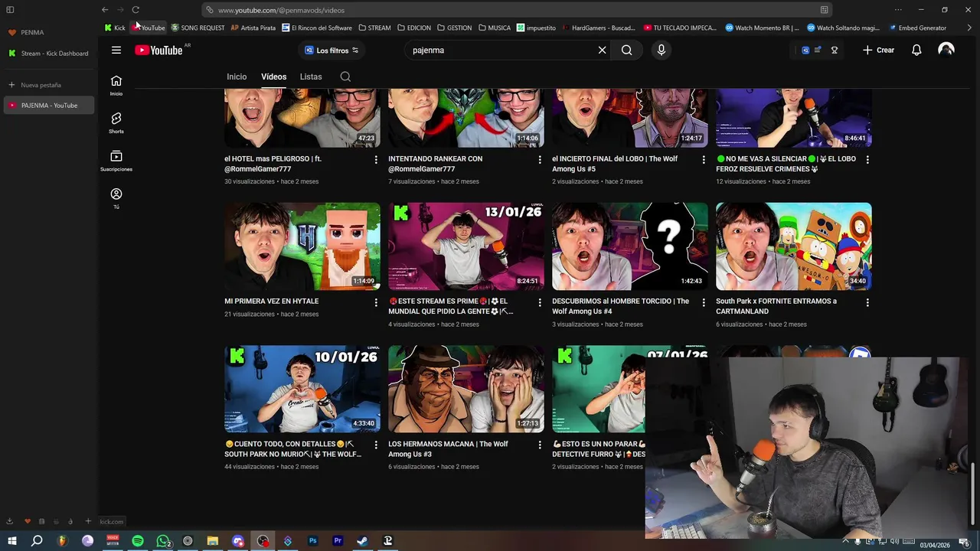This screenshot has height=551, width=980.
Task: Open options for DESCUBRIMOS al HOMBRE TORCIDO
Action: (704, 302)
